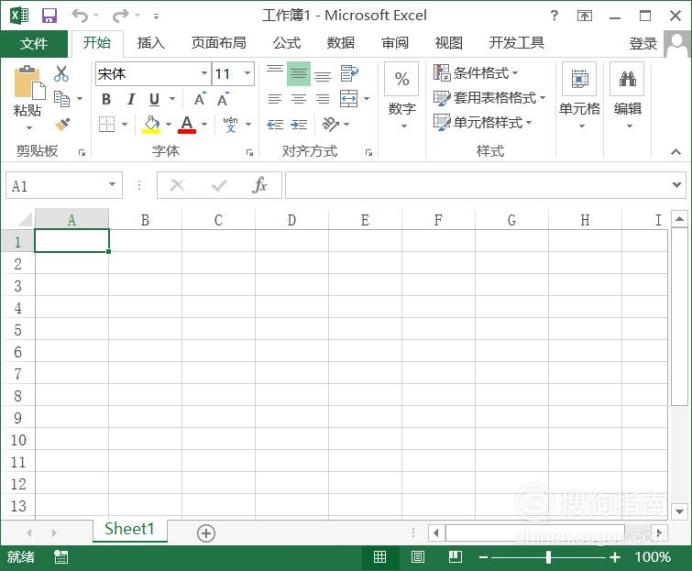Viewport: 692px width, 571px height.
Task: Toggle middle vertical alignment
Action: coord(299,74)
